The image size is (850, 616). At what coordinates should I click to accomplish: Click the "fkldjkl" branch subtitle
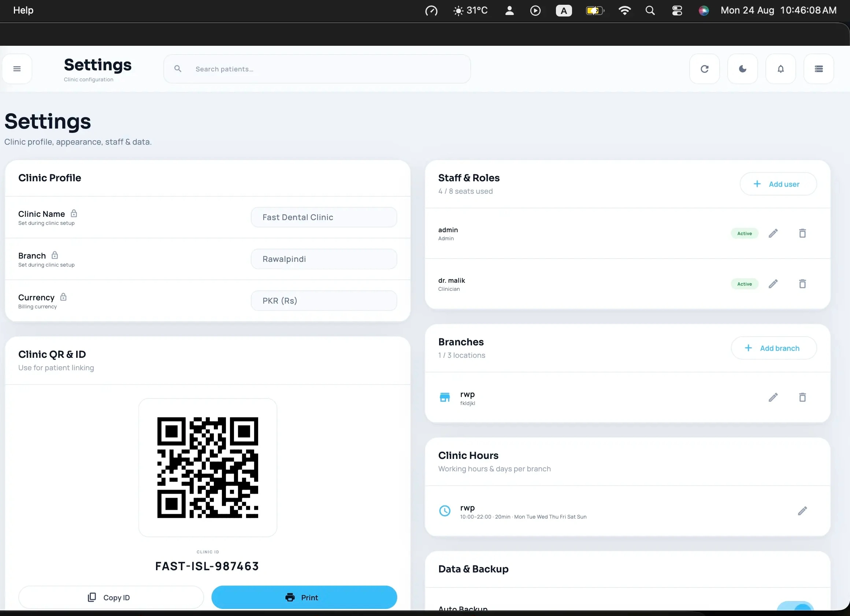coord(468,403)
